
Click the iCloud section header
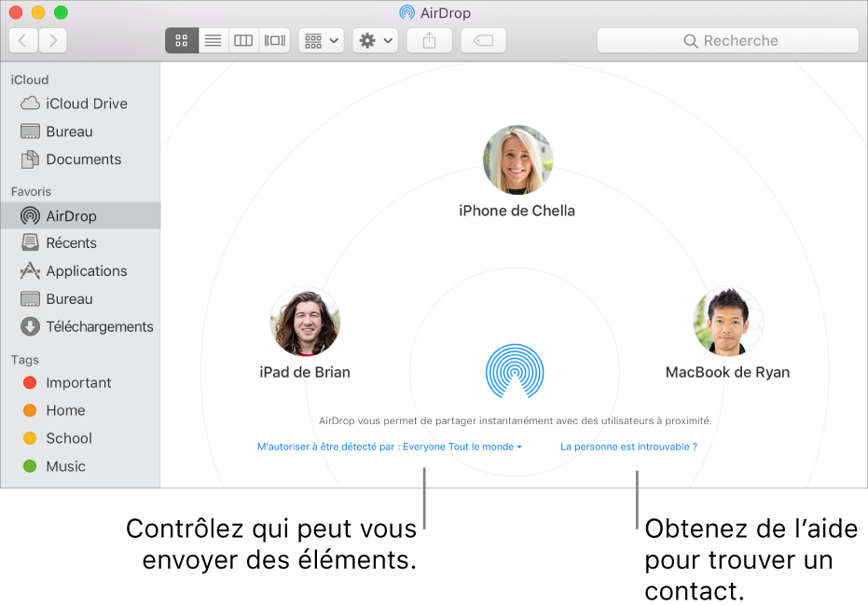(29, 80)
